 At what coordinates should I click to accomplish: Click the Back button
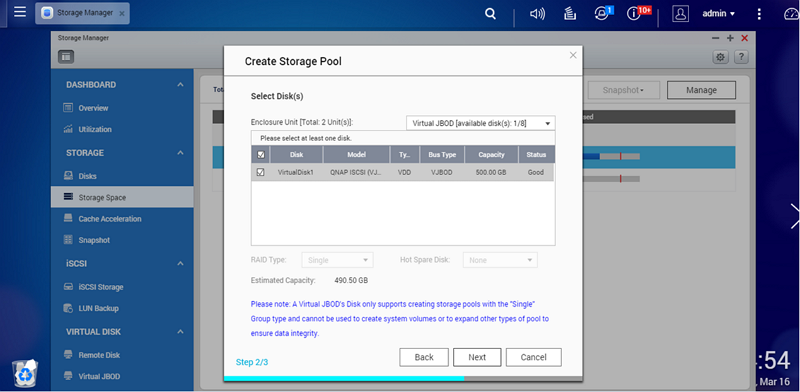[x=424, y=357]
